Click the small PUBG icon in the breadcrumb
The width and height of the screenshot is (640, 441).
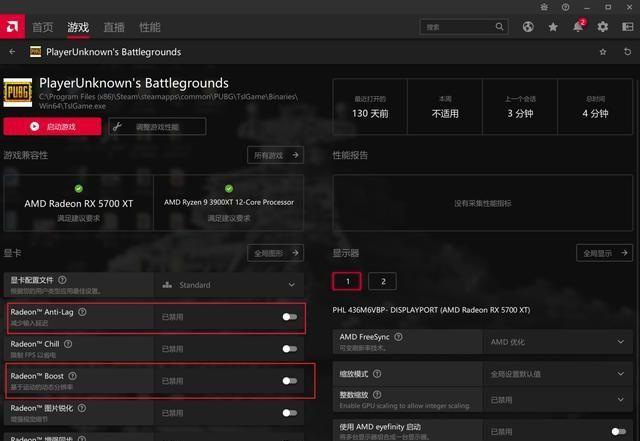coord(36,51)
